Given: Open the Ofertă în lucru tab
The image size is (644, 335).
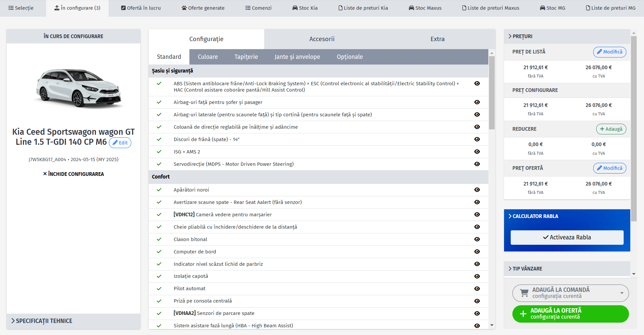Looking at the screenshot, I should (x=141, y=8).
